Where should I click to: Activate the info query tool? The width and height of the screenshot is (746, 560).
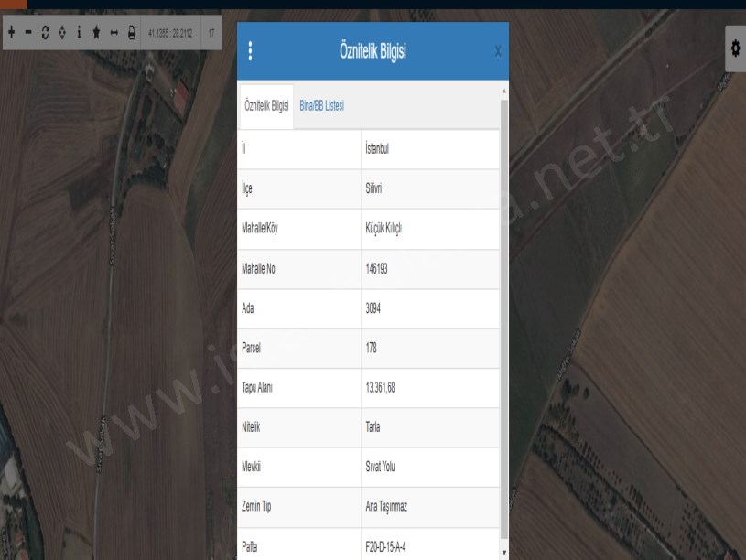coord(80,32)
